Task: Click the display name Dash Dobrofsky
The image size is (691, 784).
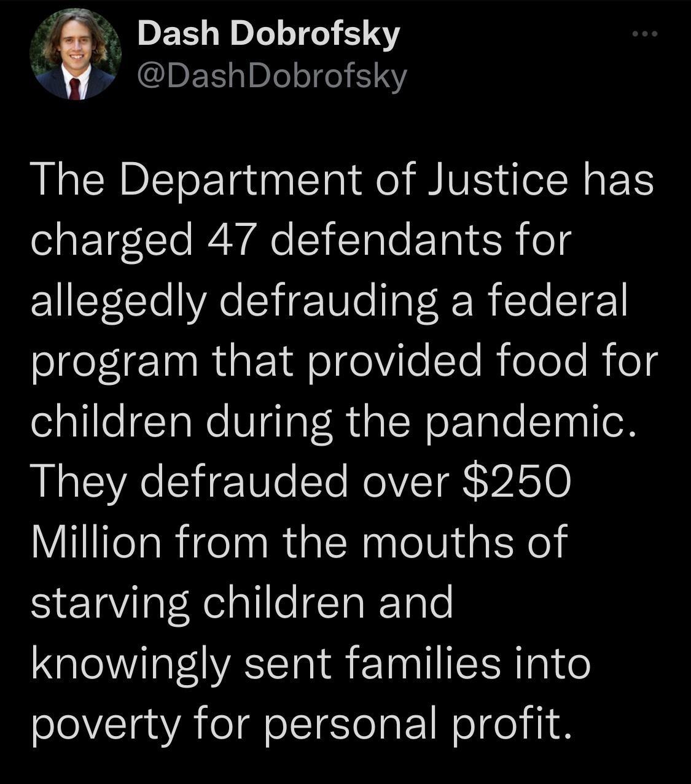Action: tap(268, 34)
